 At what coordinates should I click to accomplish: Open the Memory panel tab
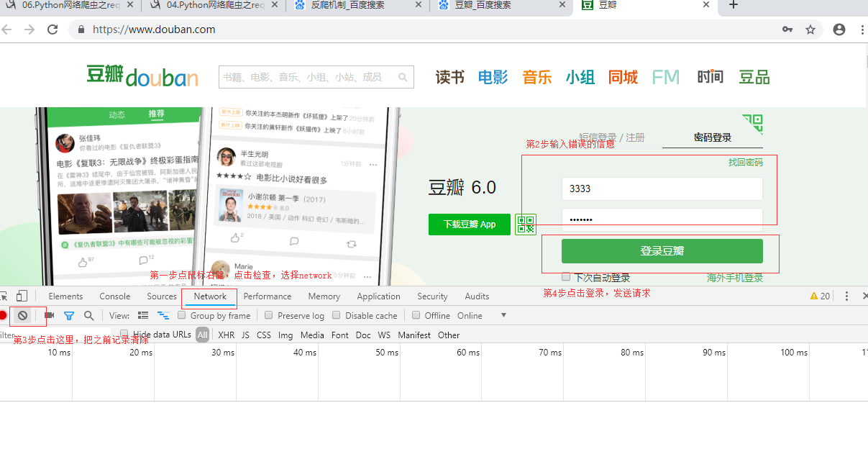point(324,296)
